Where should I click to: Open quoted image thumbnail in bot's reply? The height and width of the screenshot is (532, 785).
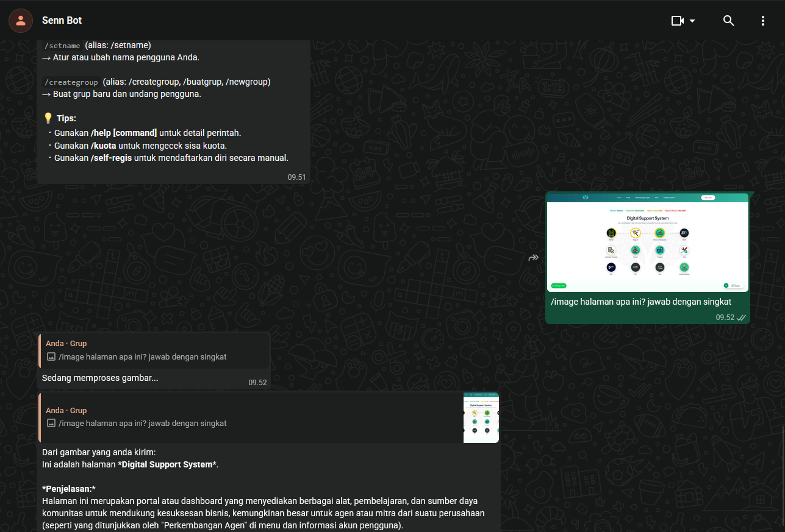point(481,417)
